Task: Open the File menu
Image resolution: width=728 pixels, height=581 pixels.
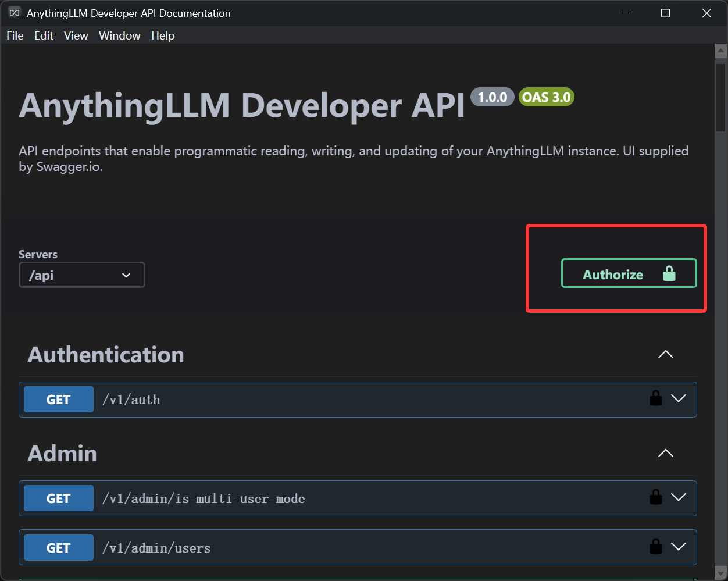Action: click(x=15, y=35)
